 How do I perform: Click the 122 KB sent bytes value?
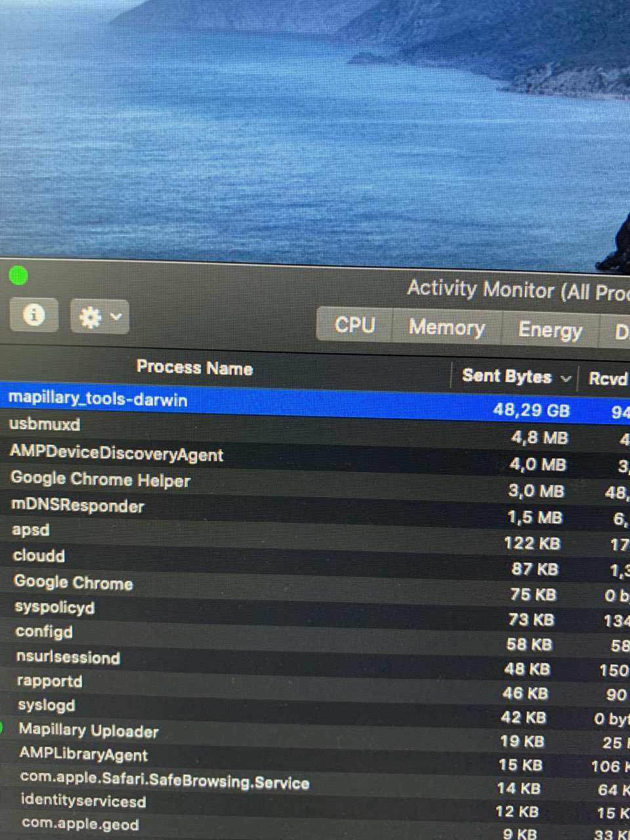[x=532, y=543]
